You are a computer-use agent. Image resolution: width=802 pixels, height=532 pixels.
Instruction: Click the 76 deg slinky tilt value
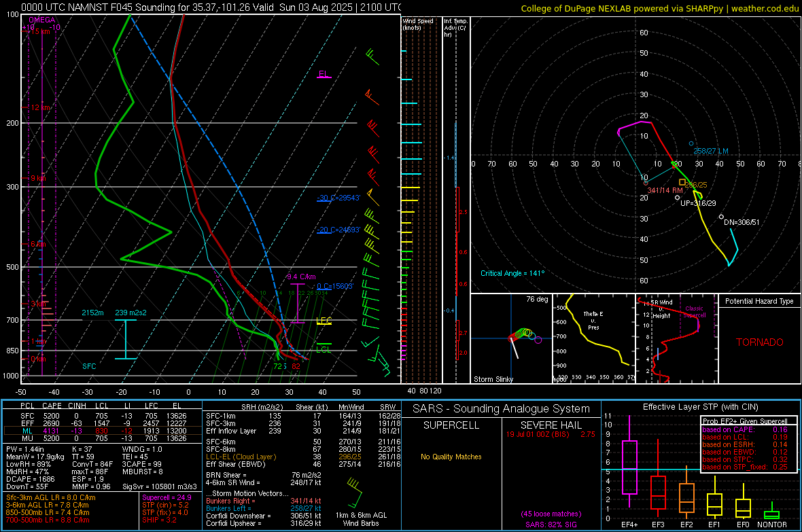(x=537, y=299)
